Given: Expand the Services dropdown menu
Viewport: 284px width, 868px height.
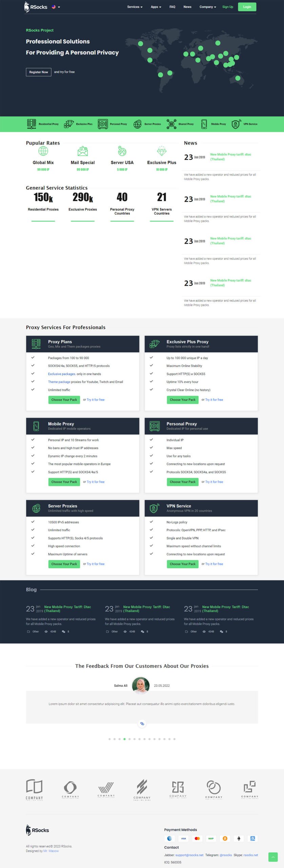Looking at the screenshot, I should pyautogui.click(x=135, y=7).
